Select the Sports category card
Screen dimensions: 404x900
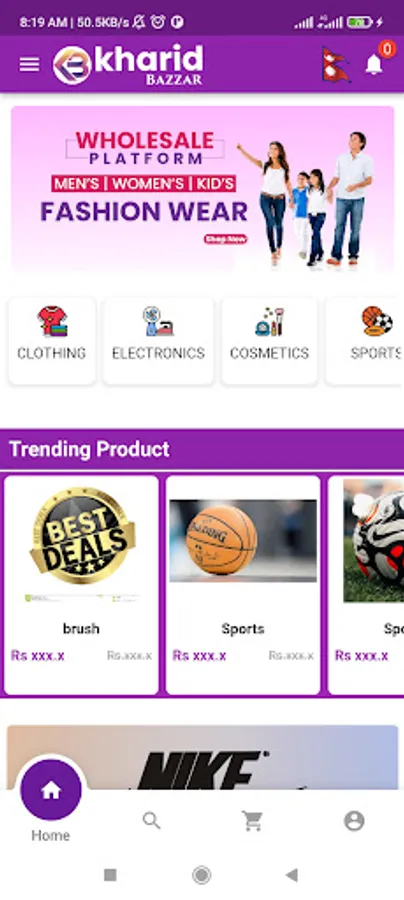click(365, 341)
